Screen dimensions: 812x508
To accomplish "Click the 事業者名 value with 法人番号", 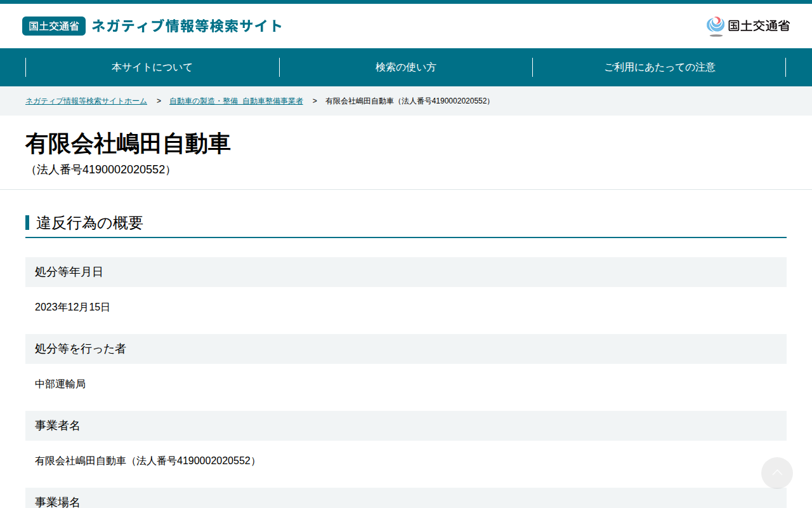I will (147, 461).
